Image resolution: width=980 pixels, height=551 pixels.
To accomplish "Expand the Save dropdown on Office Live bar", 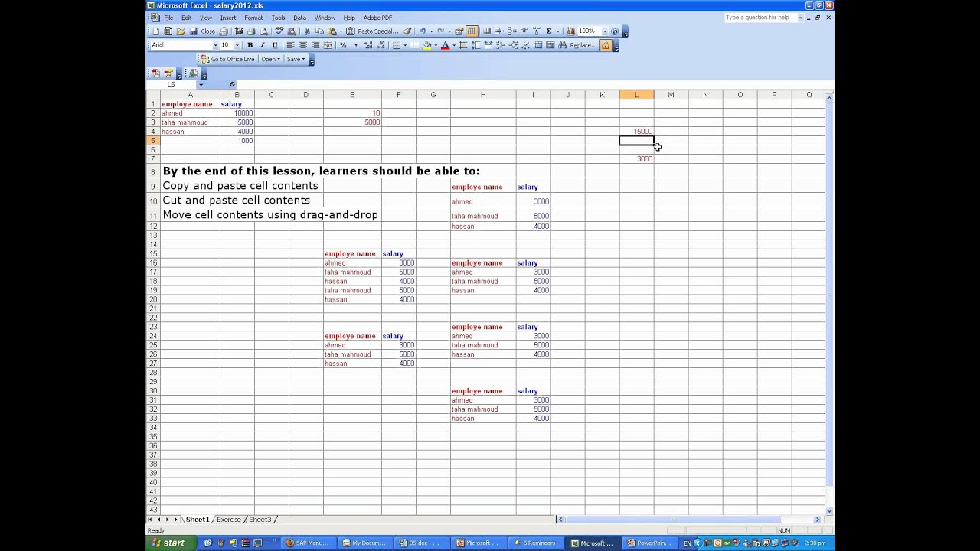I will [x=296, y=59].
